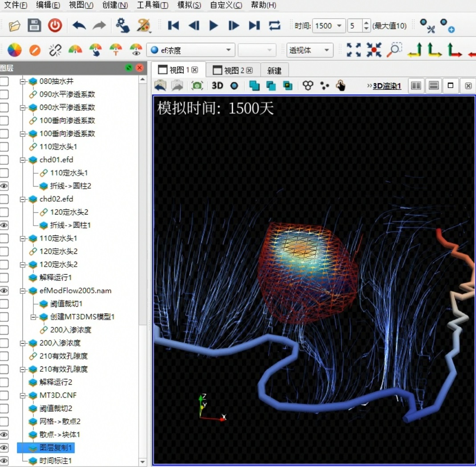Open the 透视体 projection dropdown
Screen dimensions: 476x467
pos(310,50)
